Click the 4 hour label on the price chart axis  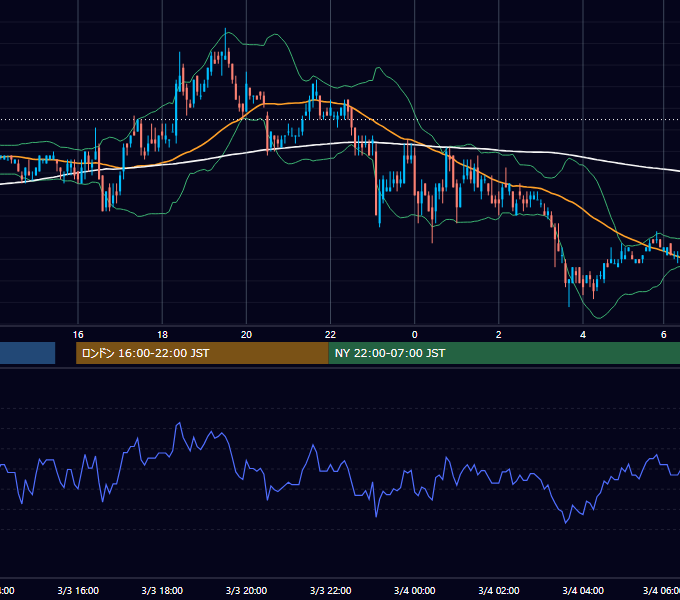point(583,334)
